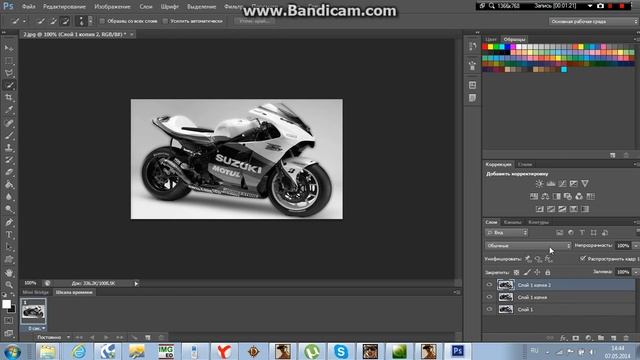Add a Curves adjustment
This screenshot has height=360, width=640.
(x=562, y=184)
